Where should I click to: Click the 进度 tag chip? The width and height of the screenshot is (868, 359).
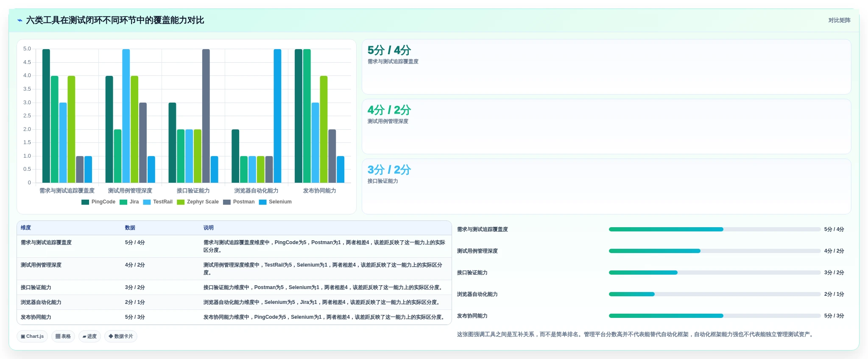pos(89,337)
